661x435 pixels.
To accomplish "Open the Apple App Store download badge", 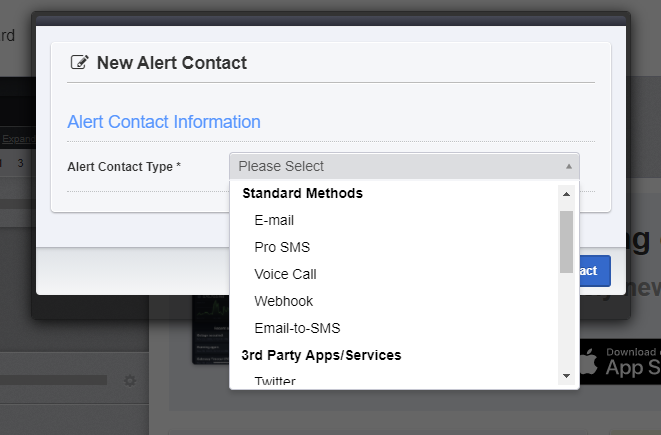I will [x=621, y=360].
